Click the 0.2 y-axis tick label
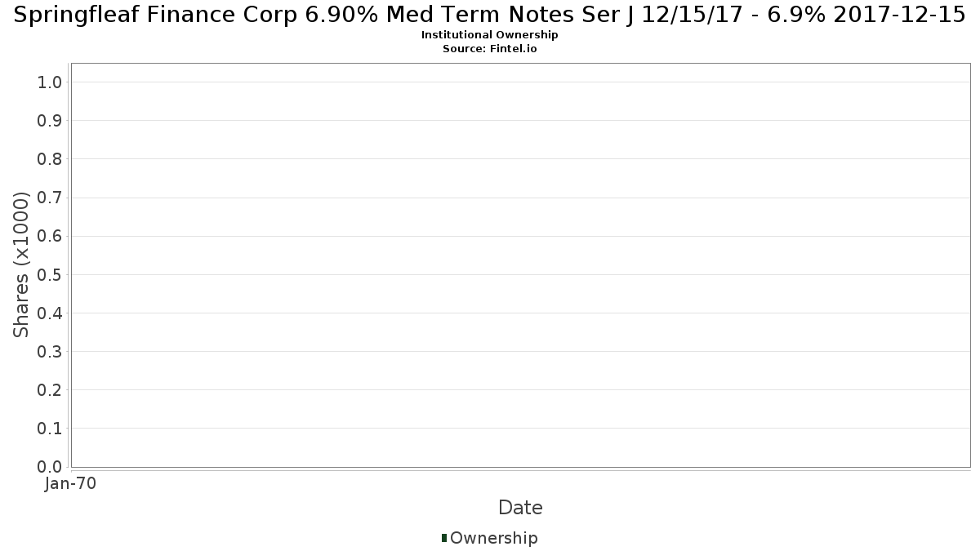980x551 pixels. [x=50, y=390]
